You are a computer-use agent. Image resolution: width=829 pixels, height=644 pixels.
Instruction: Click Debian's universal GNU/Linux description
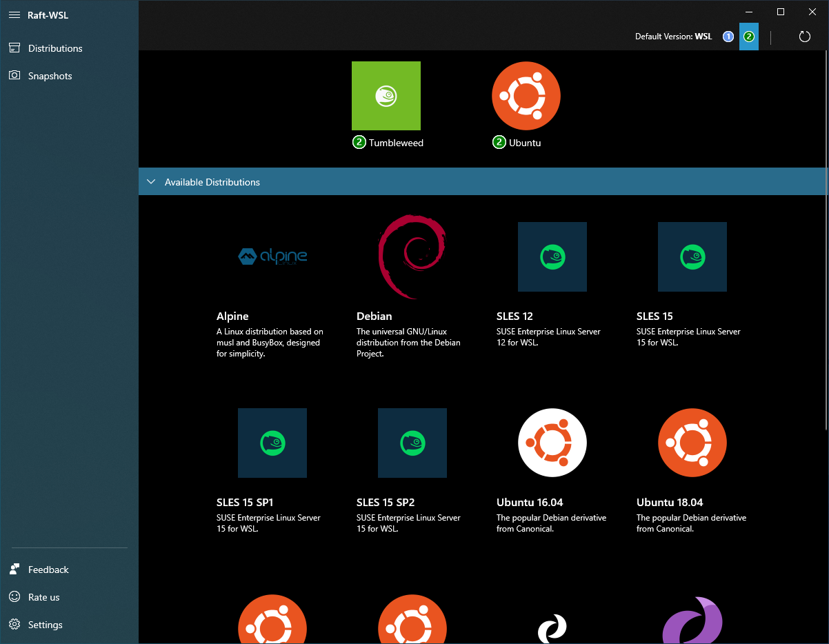point(408,343)
